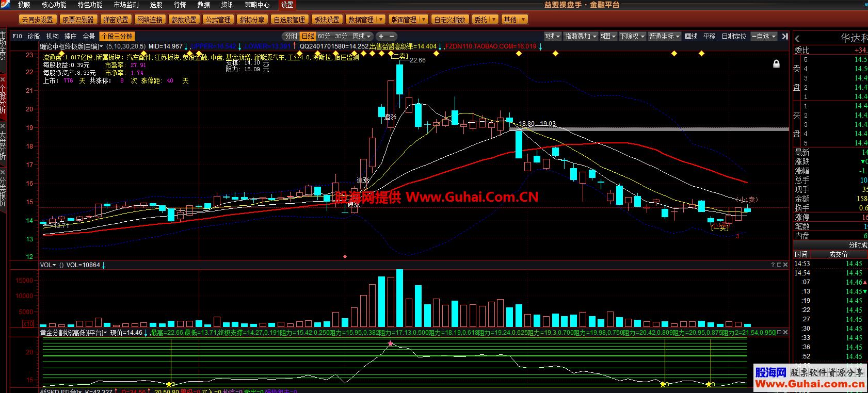Switch chart to 日线 daily period

click(308, 36)
